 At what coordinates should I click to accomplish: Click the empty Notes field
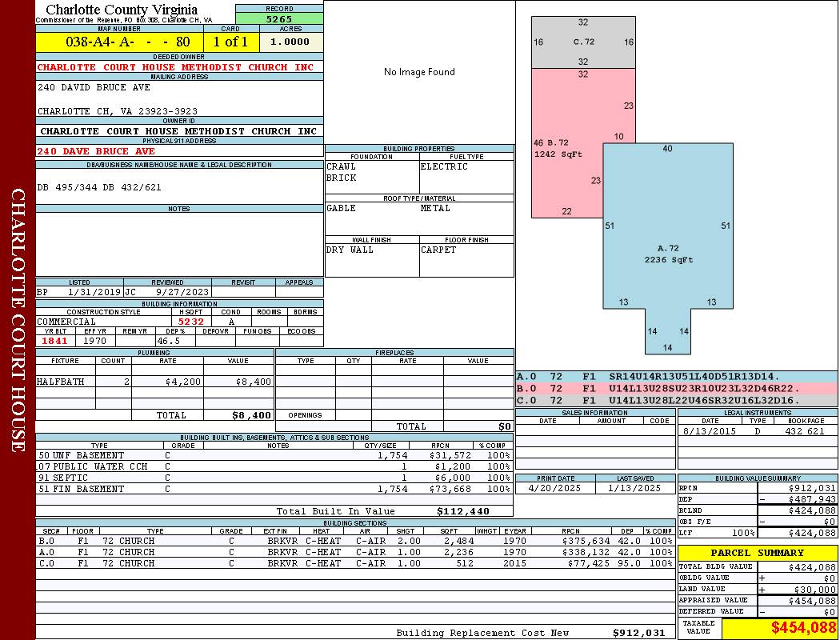(179, 244)
